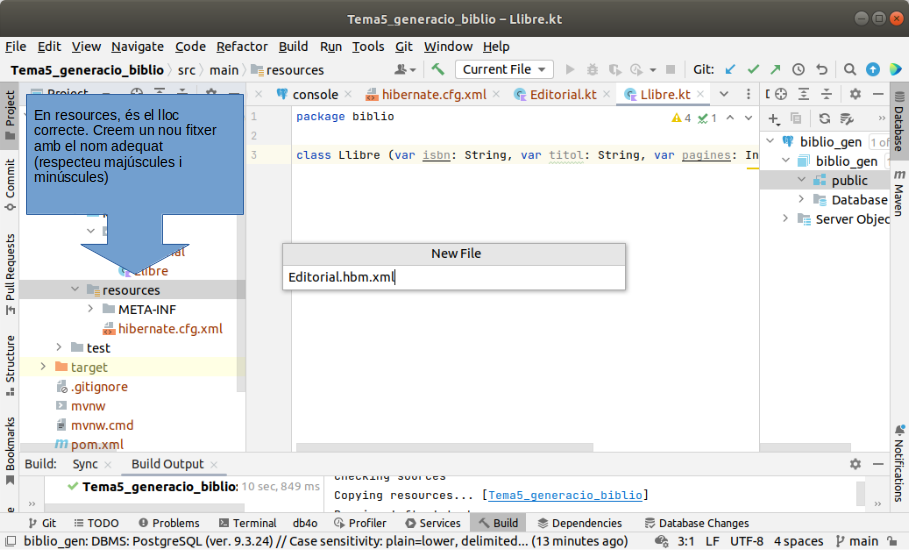This screenshot has width=909, height=550.
Task: Toggle the Maven side tool window
Action: 899,194
